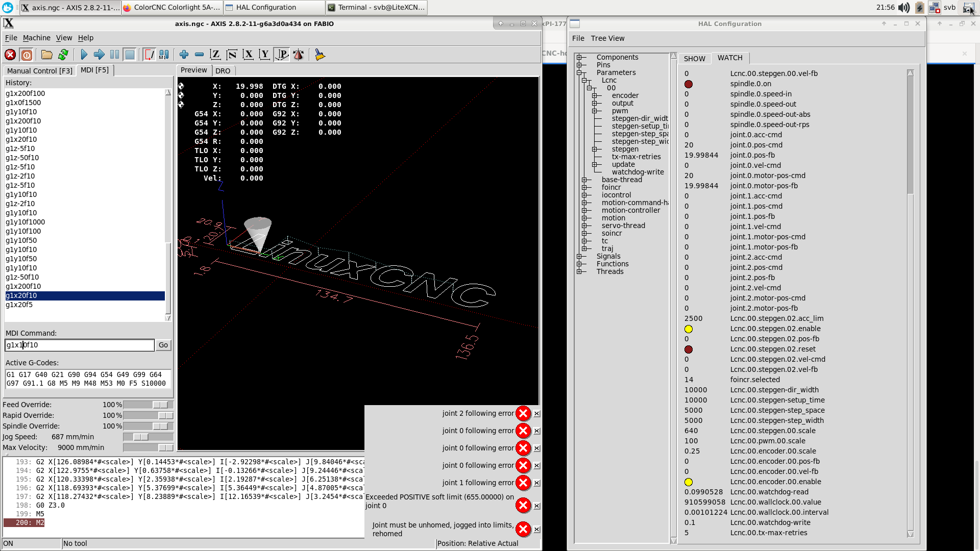Expand Signals tree node
This screenshot has height=551, width=980.
coord(579,256)
